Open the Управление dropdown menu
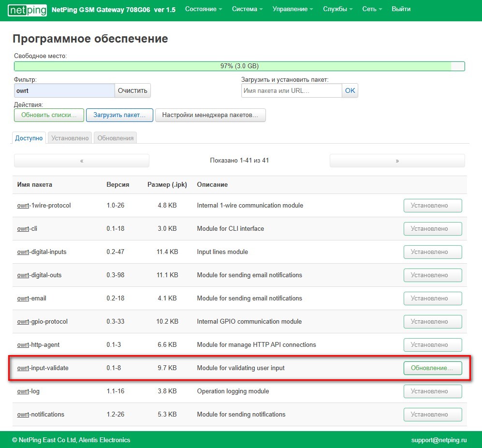This screenshot has width=482, height=448. [x=292, y=9]
